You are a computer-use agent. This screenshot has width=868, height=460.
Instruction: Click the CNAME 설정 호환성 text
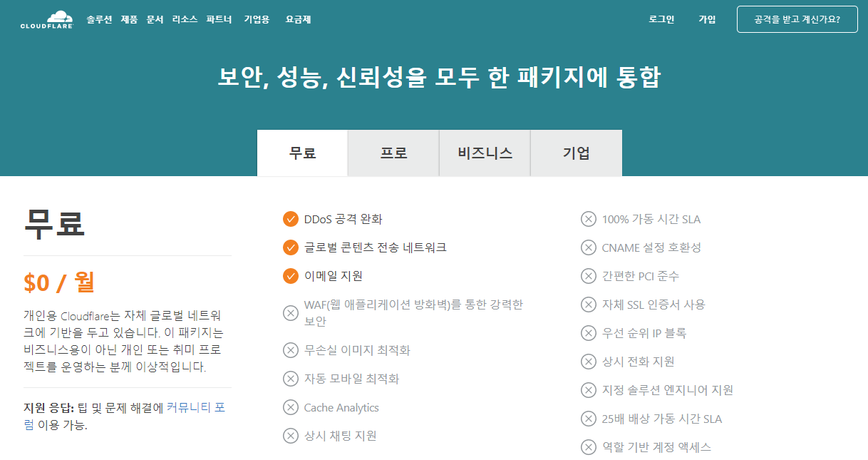[652, 247]
